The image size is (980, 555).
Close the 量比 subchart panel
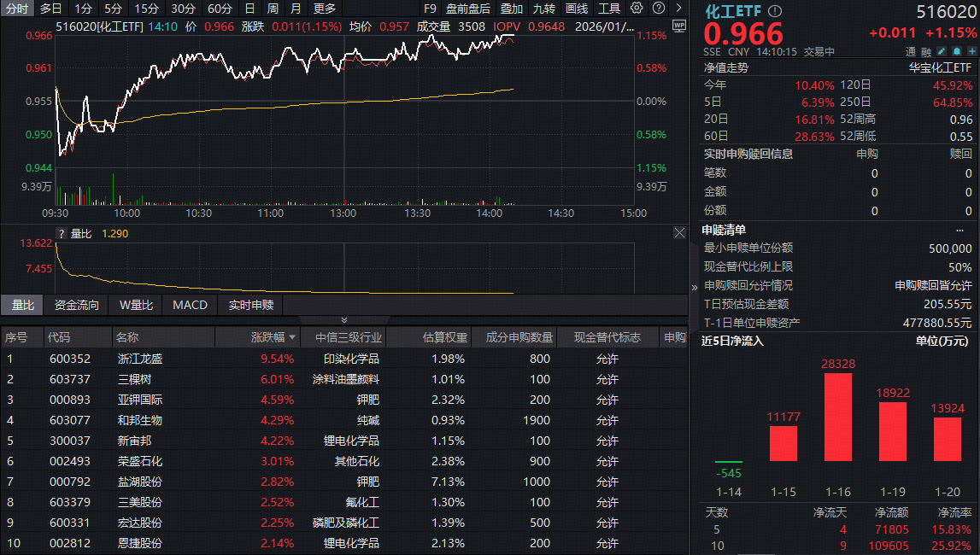[x=679, y=232]
